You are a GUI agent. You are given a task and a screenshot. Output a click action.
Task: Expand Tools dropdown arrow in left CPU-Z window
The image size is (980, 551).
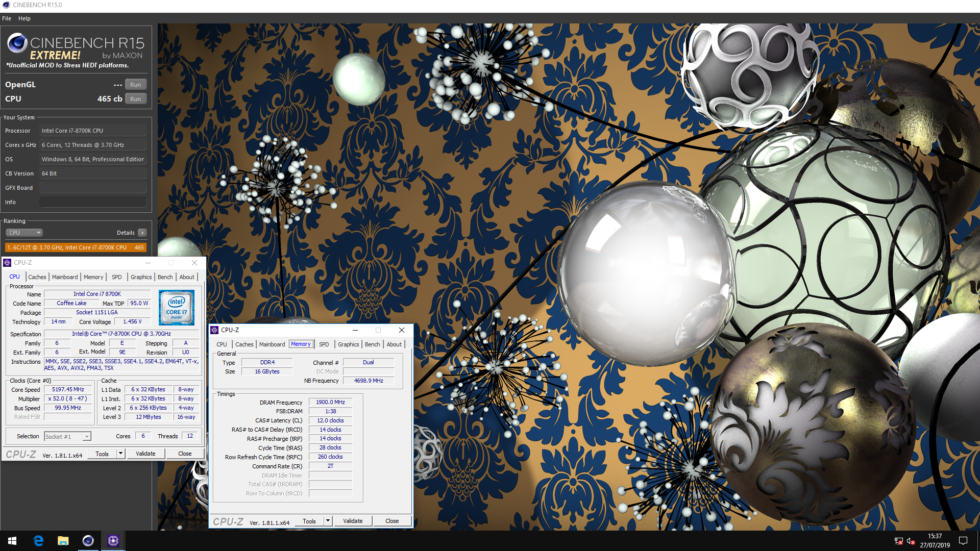click(x=120, y=454)
